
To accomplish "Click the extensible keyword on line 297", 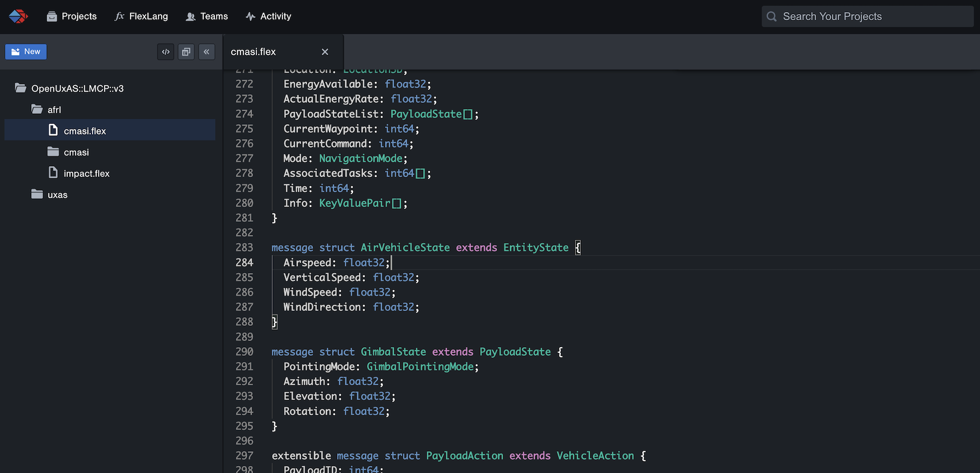I will [x=301, y=456].
